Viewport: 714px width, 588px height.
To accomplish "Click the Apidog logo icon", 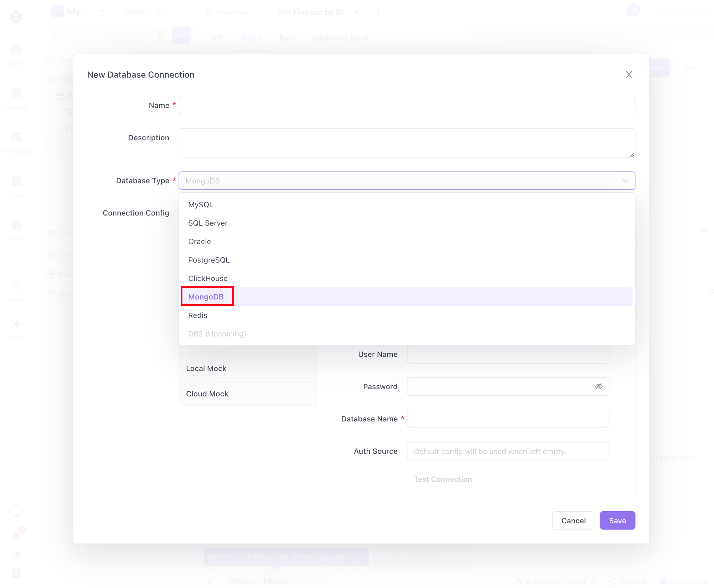I will (x=16, y=16).
